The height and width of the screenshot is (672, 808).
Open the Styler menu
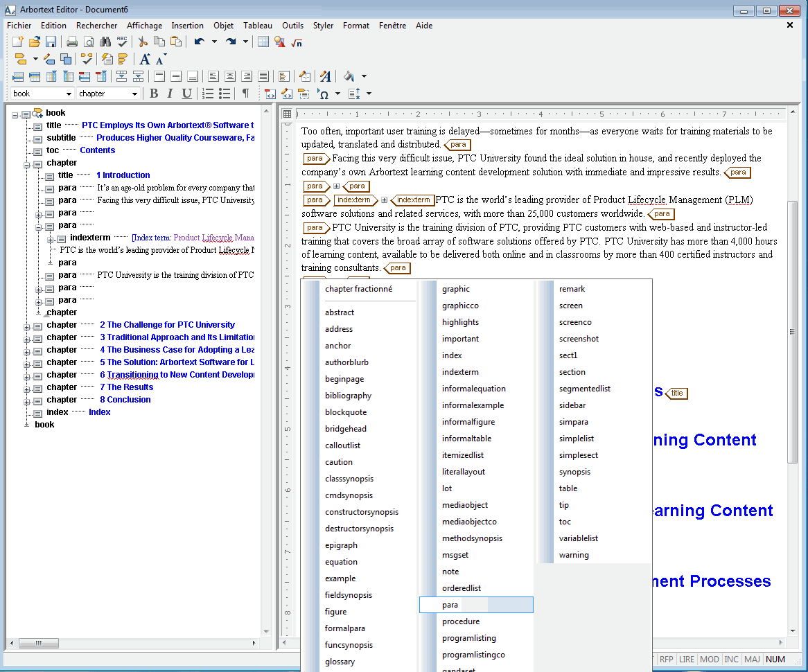pyautogui.click(x=323, y=25)
